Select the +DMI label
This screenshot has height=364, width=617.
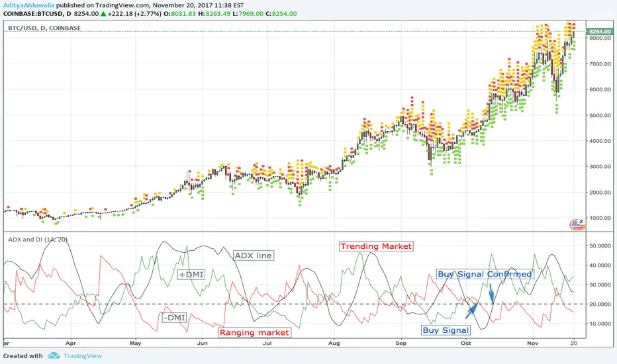coord(191,274)
